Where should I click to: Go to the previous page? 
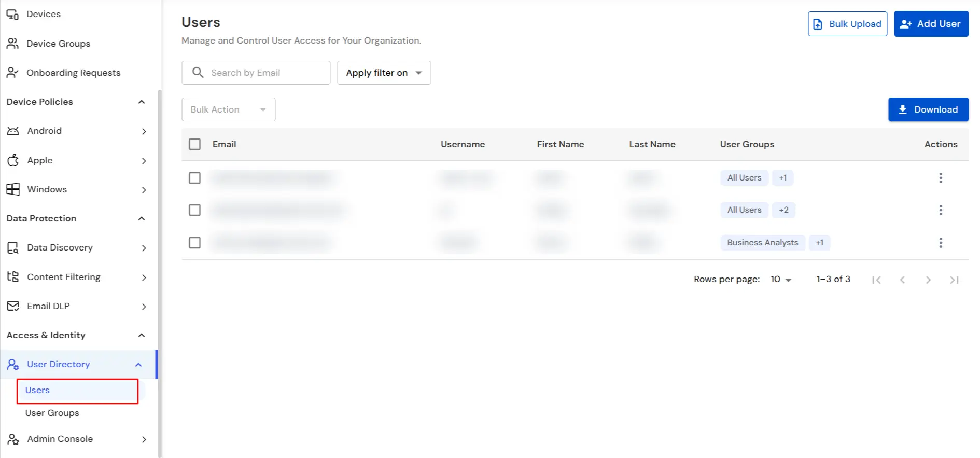pos(902,280)
